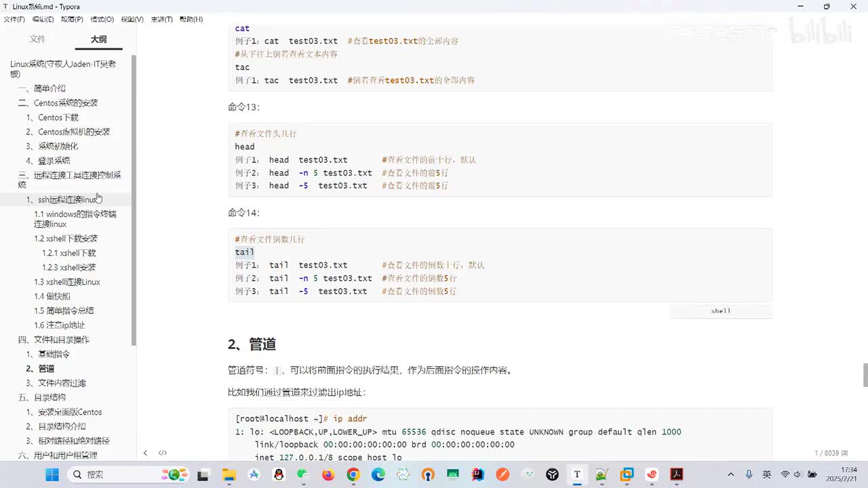Toggle the sidebar collapse arrow
Viewport: 868px width, 488px height.
pyautogui.click(x=145, y=453)
